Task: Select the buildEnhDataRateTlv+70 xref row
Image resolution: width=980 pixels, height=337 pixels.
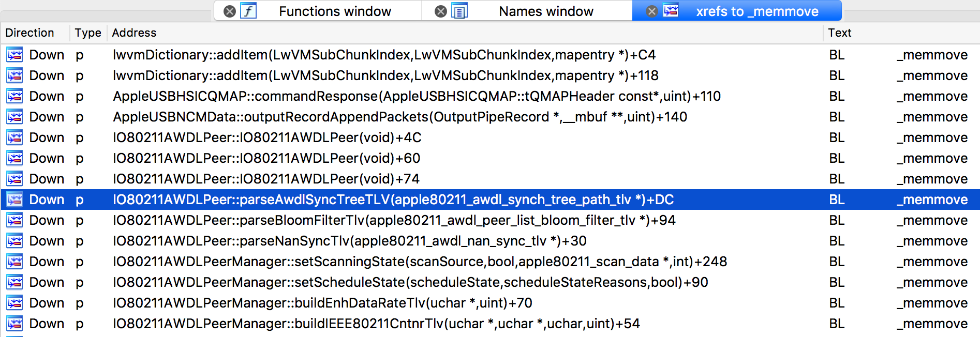Action: 322,303
